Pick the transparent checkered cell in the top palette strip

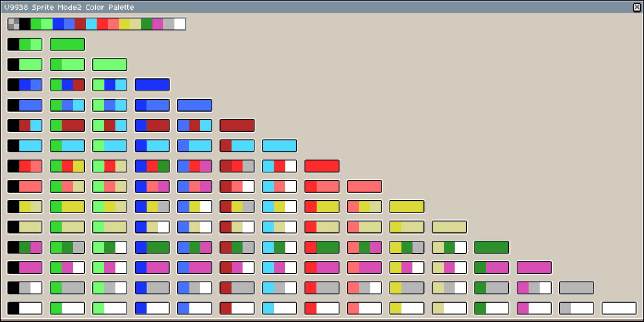point(14,24)
